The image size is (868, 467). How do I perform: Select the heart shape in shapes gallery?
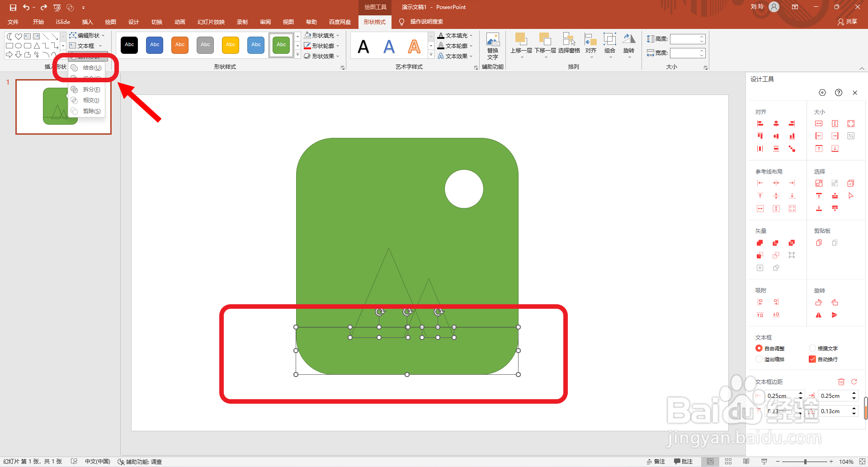pos(19,37)
